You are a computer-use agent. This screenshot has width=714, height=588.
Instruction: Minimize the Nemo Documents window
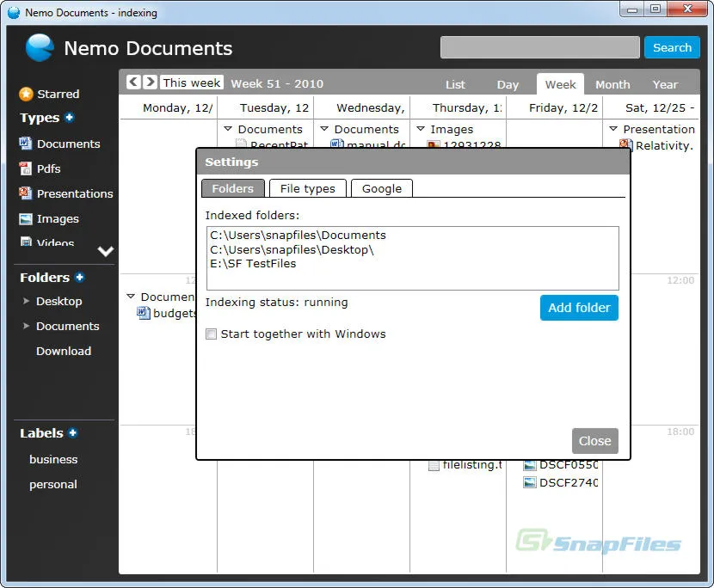(x=632, y=9)
